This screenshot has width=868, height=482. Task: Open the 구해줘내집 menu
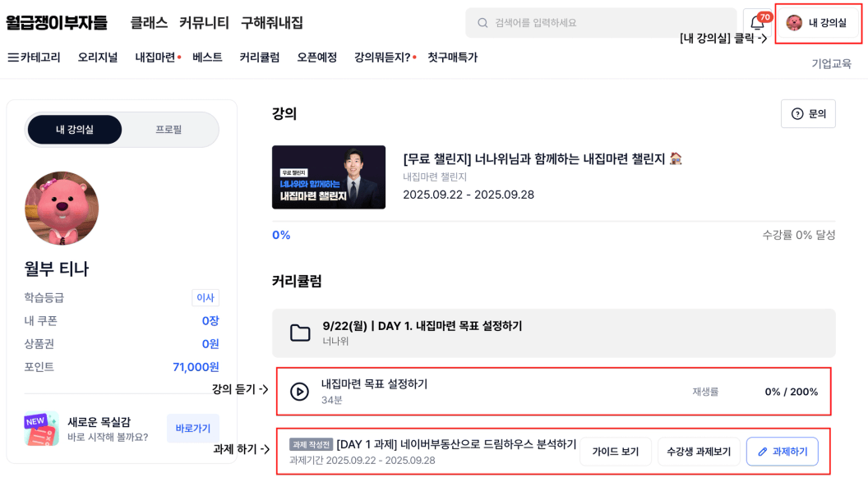[x=272, y=23]
